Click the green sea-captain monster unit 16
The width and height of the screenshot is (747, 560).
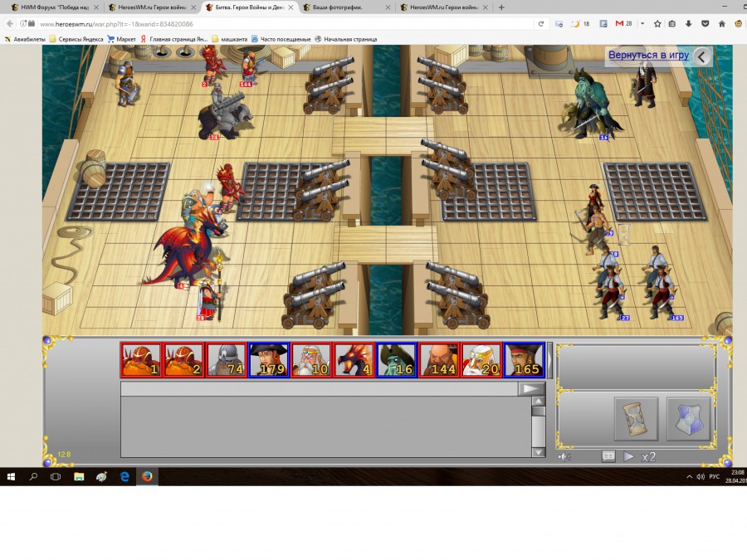pos(591,105)
